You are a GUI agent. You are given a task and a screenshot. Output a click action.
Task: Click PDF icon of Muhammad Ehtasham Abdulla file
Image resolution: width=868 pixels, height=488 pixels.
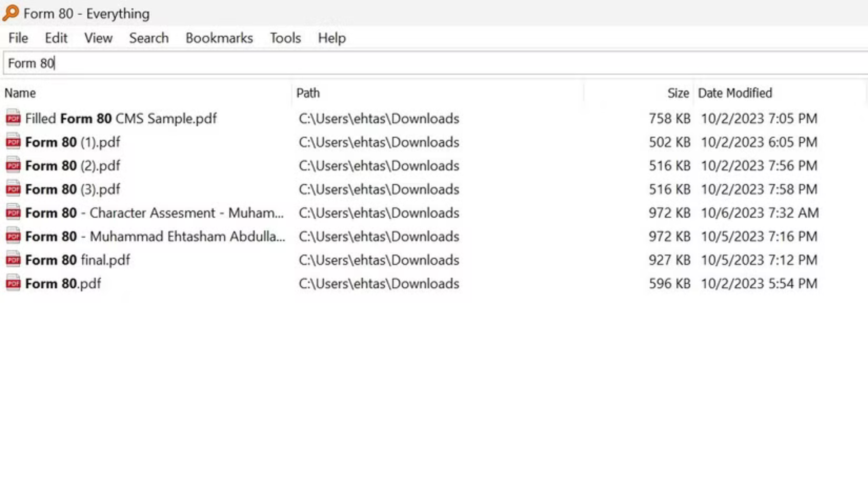(x=13, y=236)
